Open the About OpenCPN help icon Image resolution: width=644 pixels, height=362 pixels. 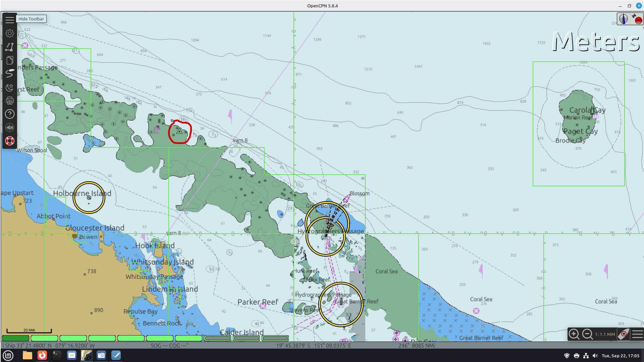click(9, 114)
